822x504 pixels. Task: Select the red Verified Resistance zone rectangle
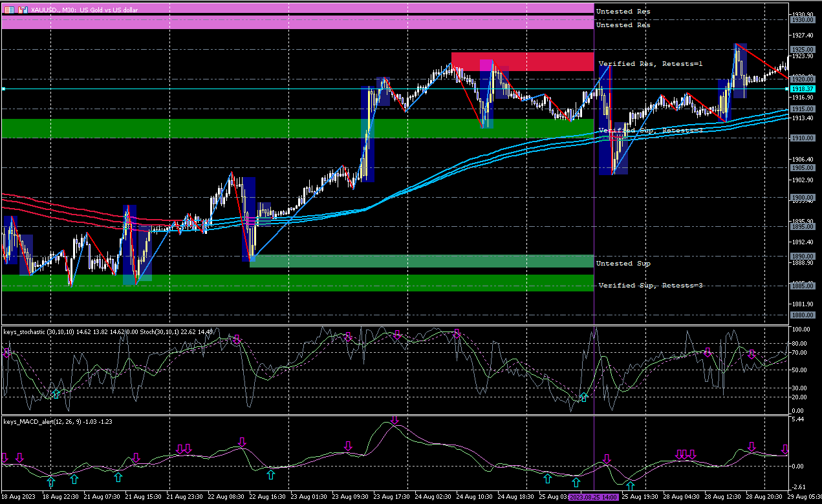click(x=523, y=61)
